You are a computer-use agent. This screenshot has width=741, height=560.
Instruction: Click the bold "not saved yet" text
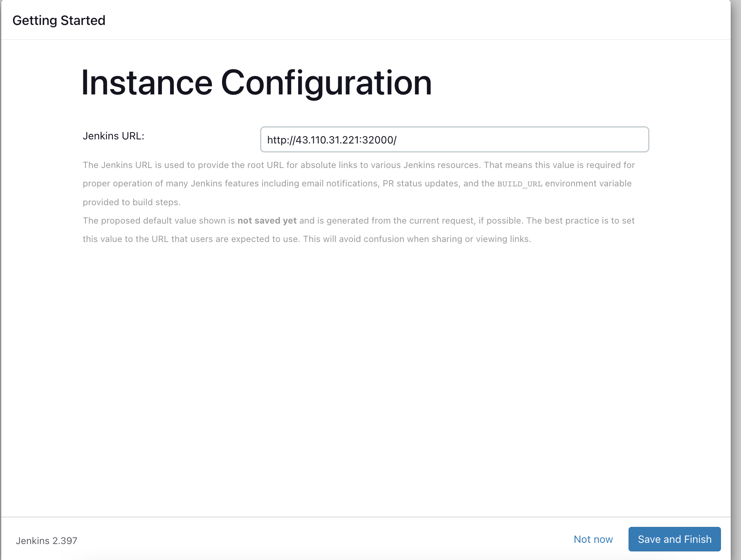(x=267, y=221)
